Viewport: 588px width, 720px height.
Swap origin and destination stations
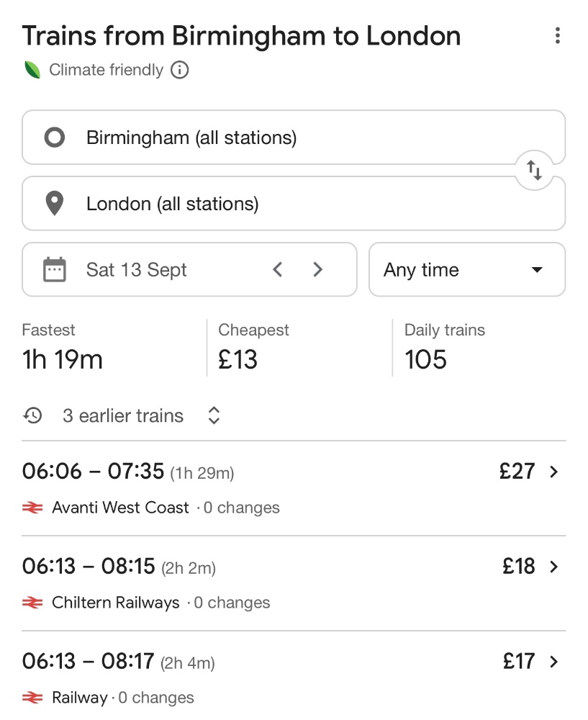[x=534, y=171]
